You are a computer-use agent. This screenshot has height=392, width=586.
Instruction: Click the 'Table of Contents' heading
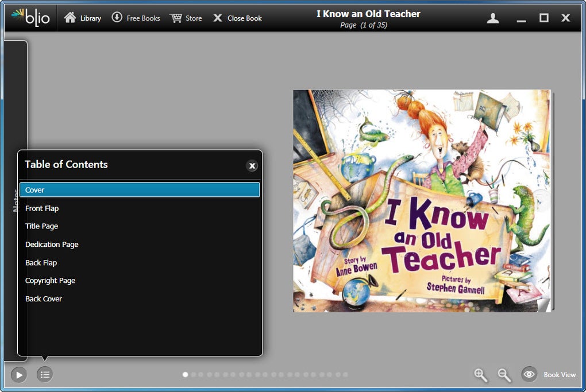(x=66, y=165)
